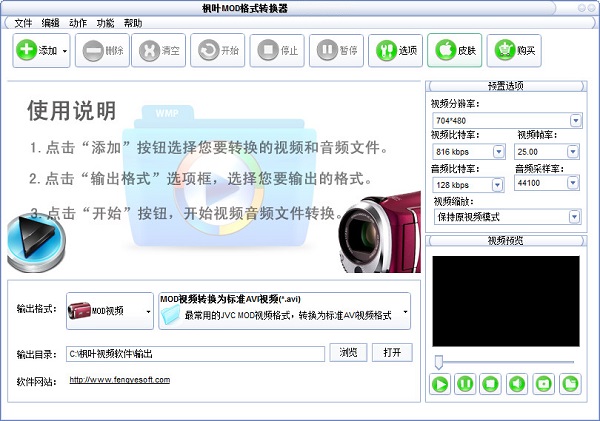The height and width of the screenshot is (421, 600).
Task: Expand the arrow next to 添加 button
Action: coord(65,50)
